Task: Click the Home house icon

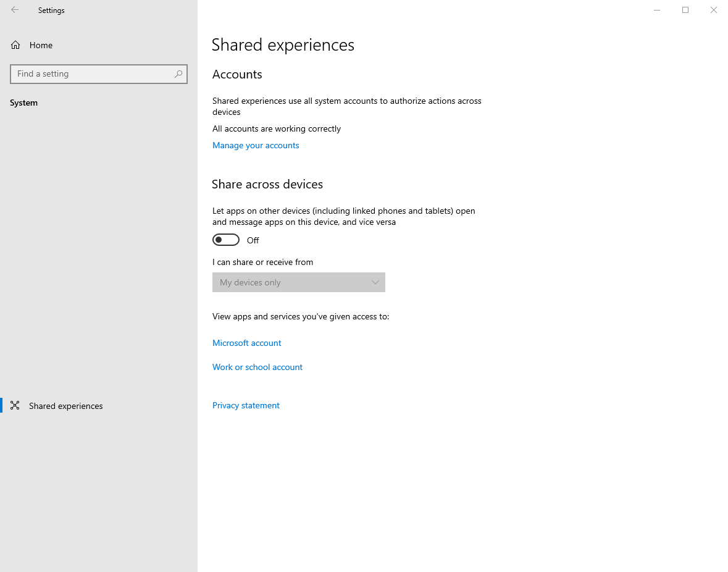Action: 15,45
